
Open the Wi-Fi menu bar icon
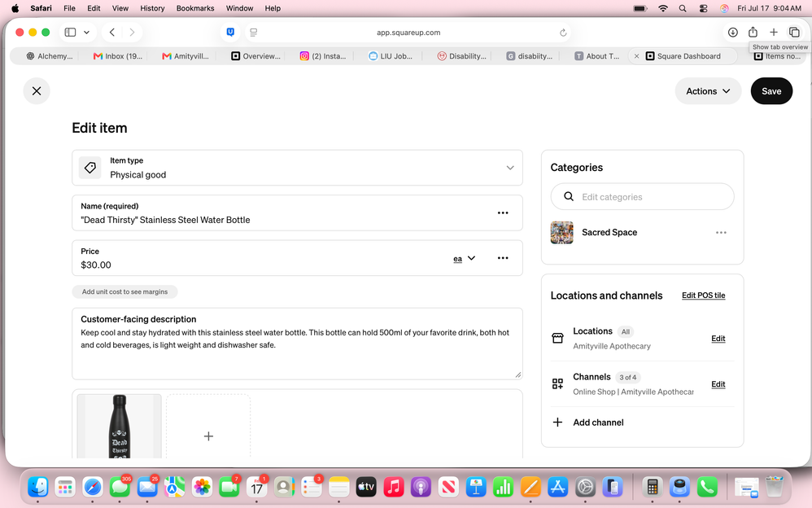click(663, 8)
